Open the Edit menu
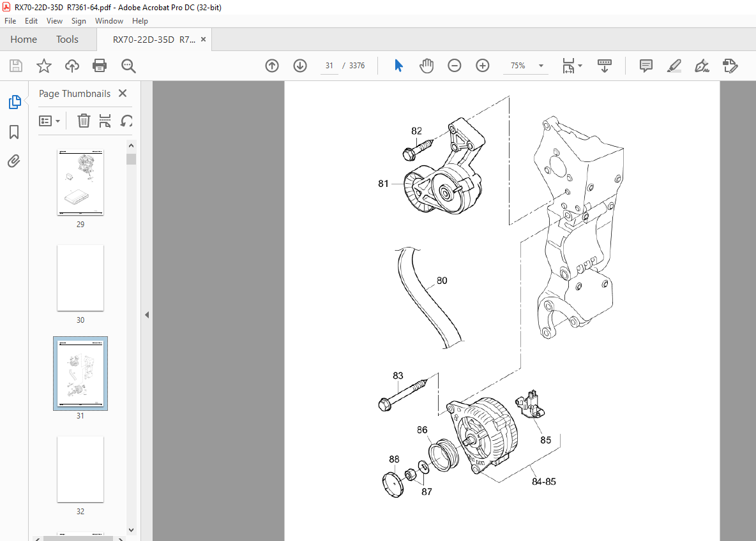The width and height of the screenshot is (756, 541). point(31,20)
